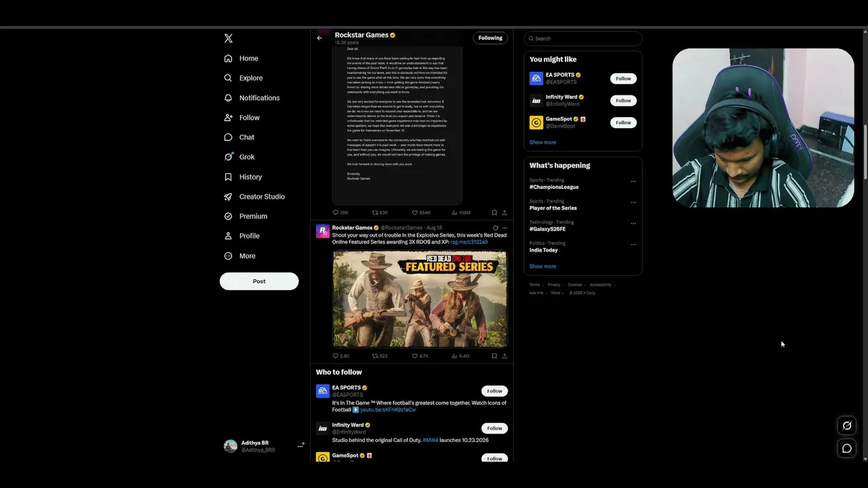Open more options for #ChampionsLeague trend

pyautogui.click(x=633, y=182)
